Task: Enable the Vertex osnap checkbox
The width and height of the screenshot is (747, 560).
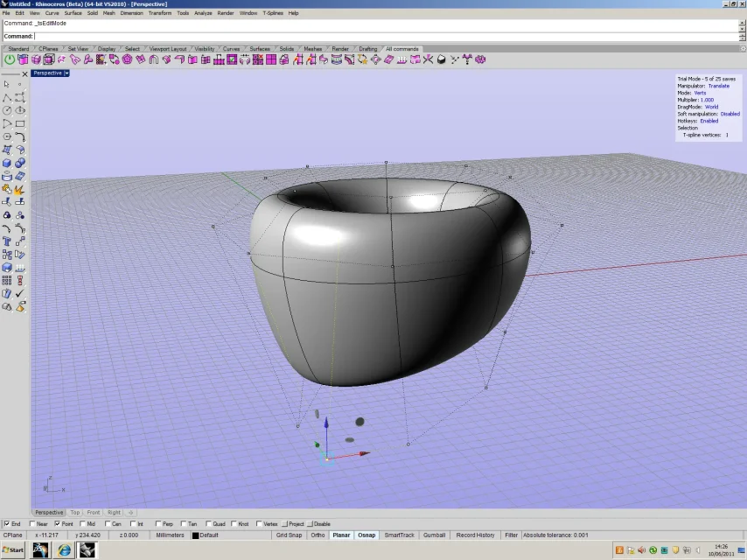Action: coord(259,524)
